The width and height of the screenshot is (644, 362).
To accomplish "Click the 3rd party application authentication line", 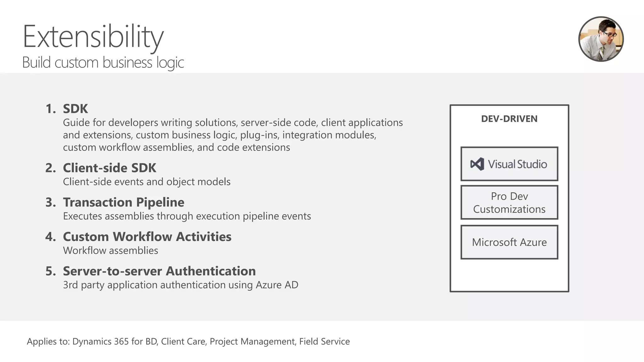I will click(x=180, y=285).
